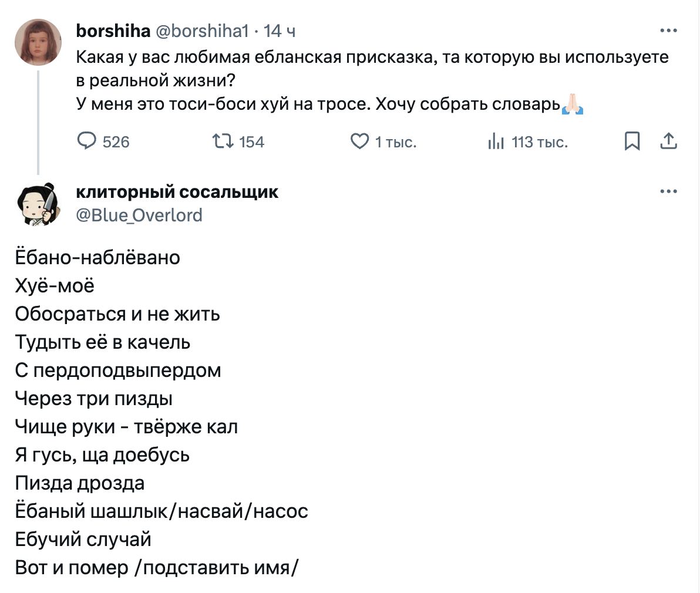
Task: Click the display name "клиторный сосальщик"
Action: (177, 191)
